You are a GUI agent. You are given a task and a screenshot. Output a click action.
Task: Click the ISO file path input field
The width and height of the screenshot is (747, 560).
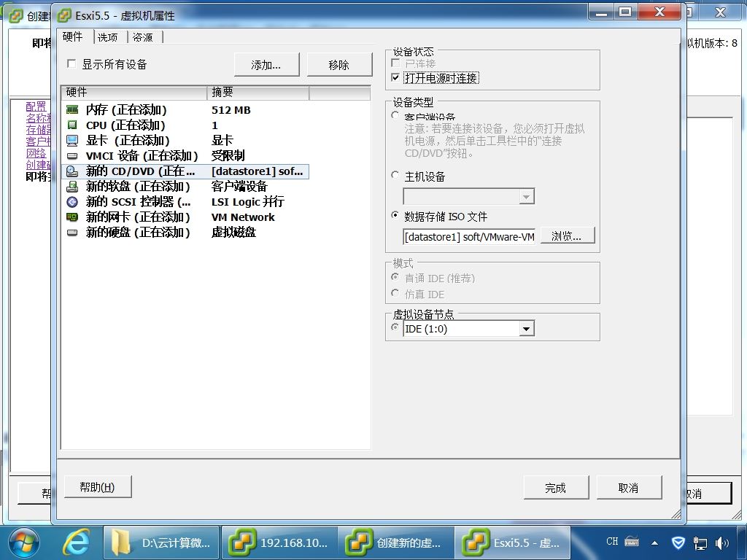(x=469, y=237)
